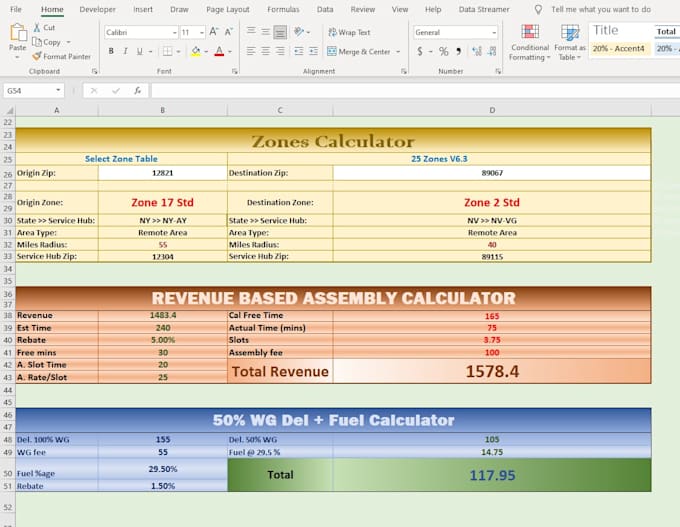The height and width of the screenshot is (527, 680).
Task: Click the Copy icon
Action: click(x=37, y=42)
